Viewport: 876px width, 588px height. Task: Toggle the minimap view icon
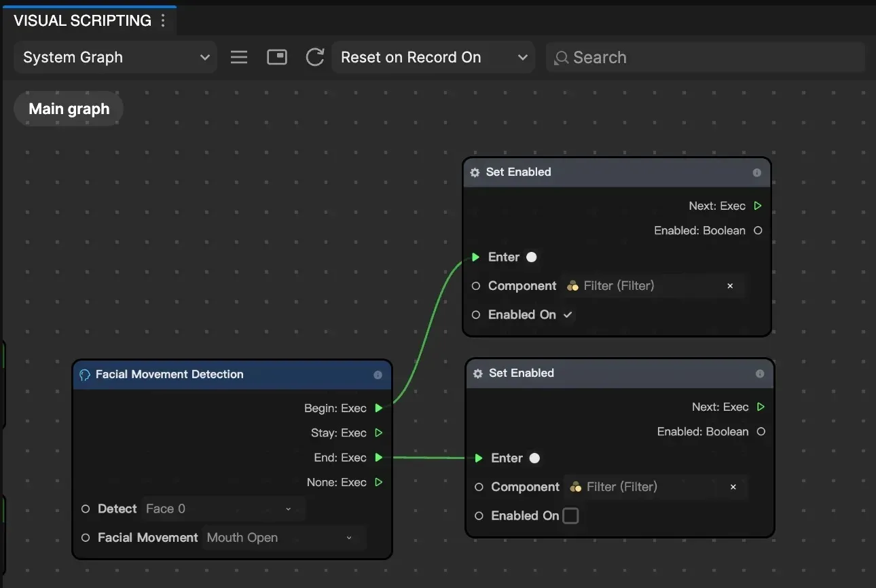(x=277, y=57)
